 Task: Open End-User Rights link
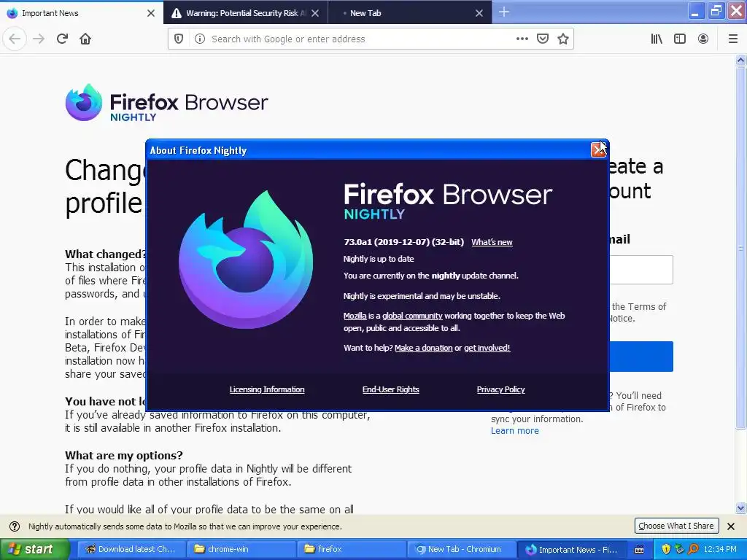click(x=391, y=389)
